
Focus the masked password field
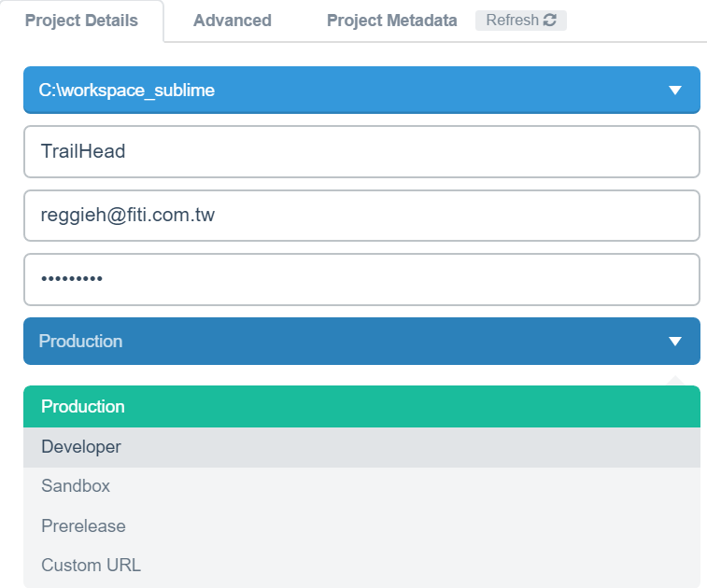click(361, 279)
